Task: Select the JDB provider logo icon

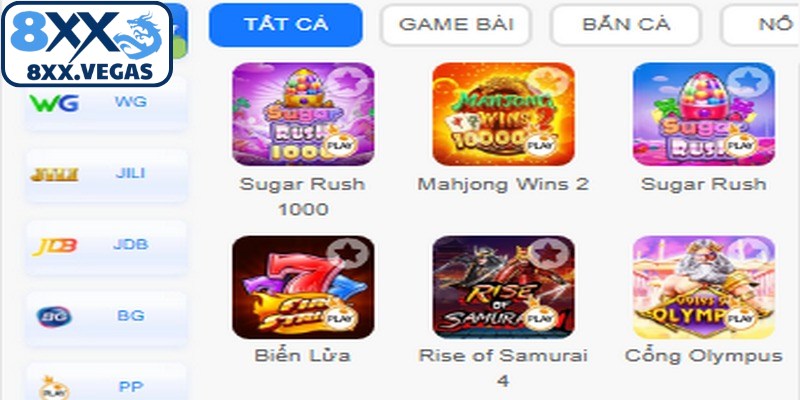Action: [x=54, y=246]
